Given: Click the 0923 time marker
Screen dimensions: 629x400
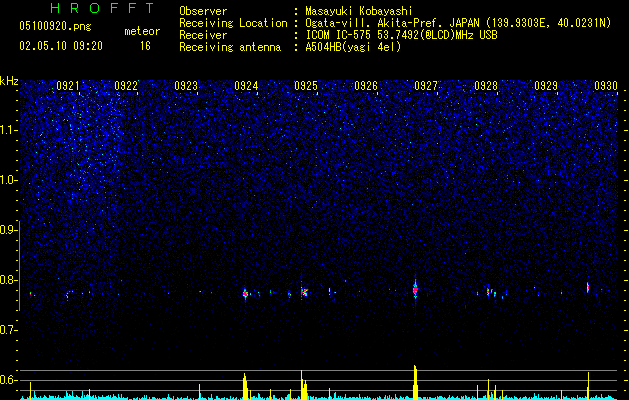Looking at the screenshot, I should click(x=186, y=86).
